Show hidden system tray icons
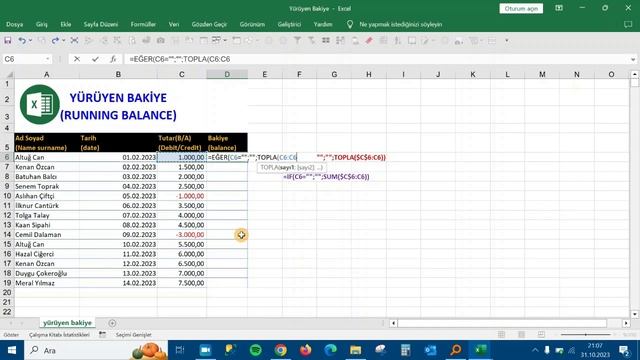 click(535, 350)
